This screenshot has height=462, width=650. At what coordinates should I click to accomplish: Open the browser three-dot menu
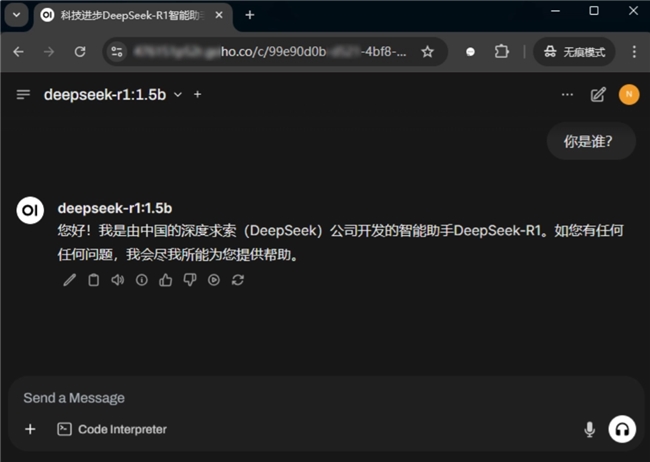click(634, 52)
